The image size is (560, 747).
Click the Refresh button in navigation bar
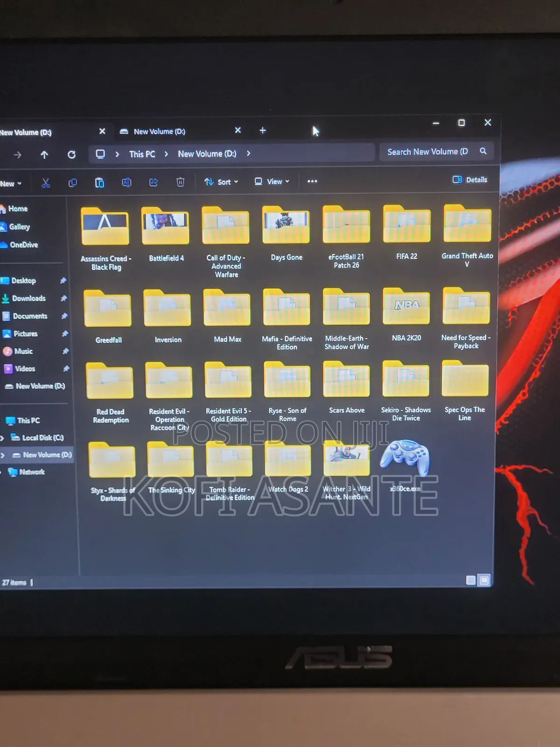point(71,154)
